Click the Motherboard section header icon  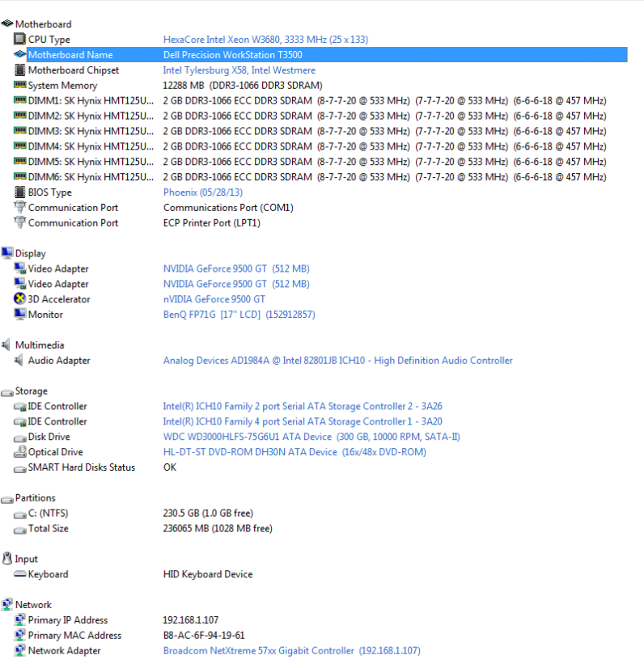point(7,24)
